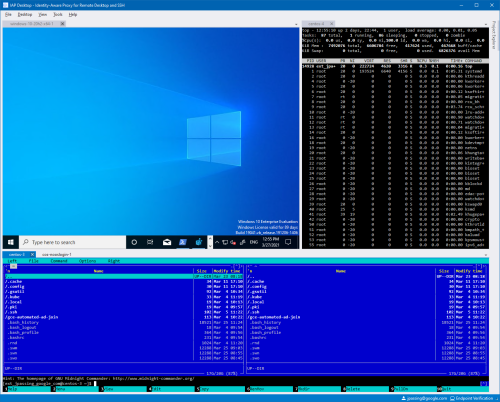The height and width of the screenshot is (402, 500).
Task: Open the Desktop menu
Action: coord(25,15)
